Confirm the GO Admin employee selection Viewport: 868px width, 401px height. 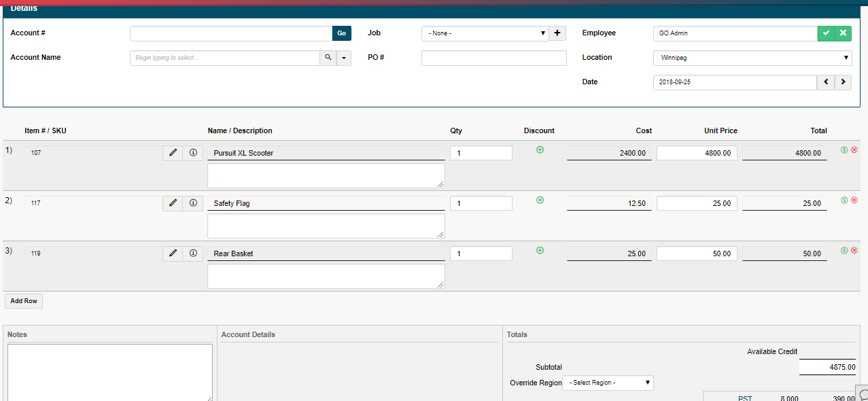click(x=825, y=33)
